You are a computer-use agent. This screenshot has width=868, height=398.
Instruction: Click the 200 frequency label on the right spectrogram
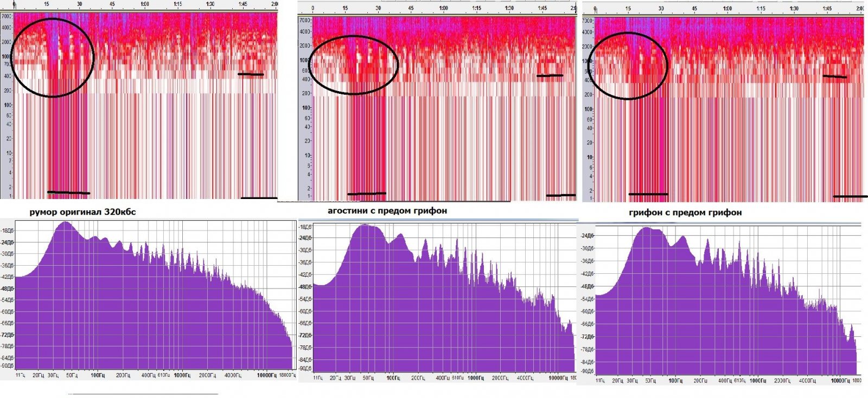click(589, 94)
